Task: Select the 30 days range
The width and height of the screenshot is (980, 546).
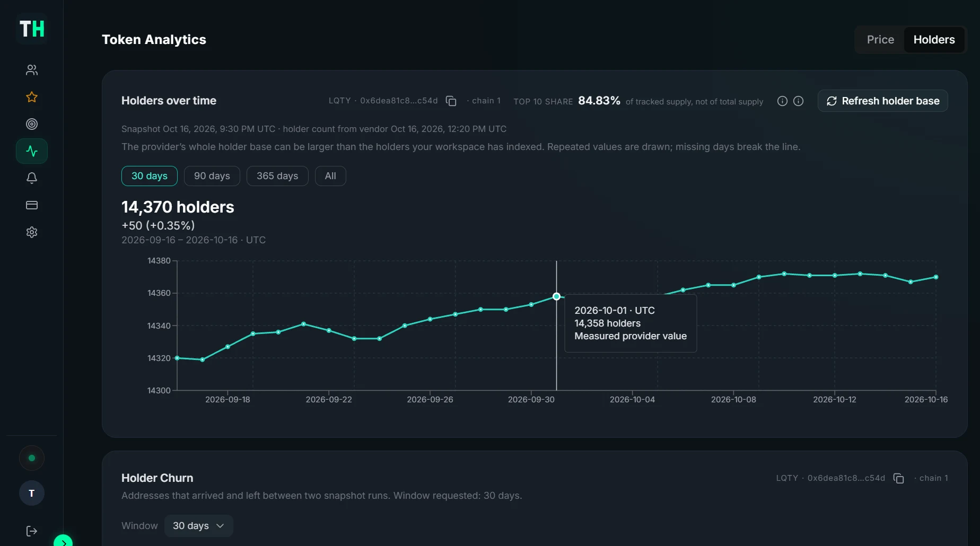Action: 150,176
